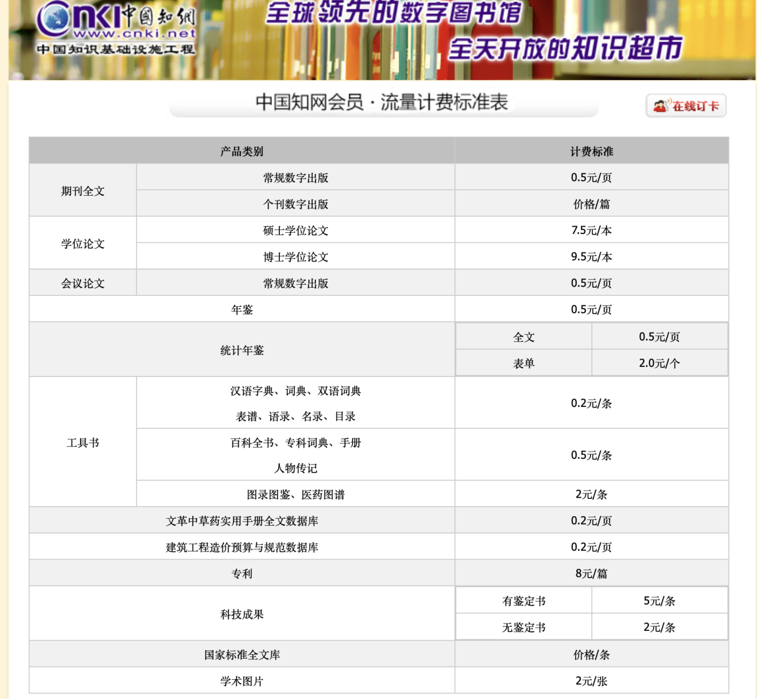Select the 年鉴 row label

click(242, 309)
